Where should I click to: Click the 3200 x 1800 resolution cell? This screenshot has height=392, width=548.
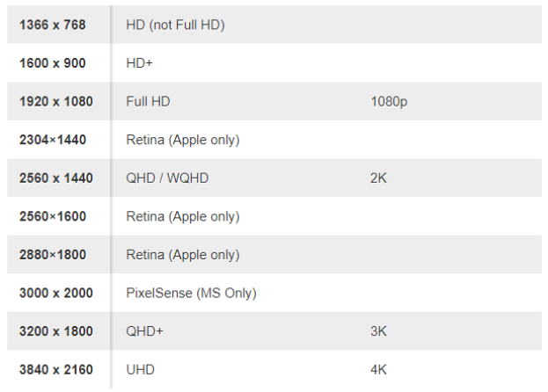(56, 331)
